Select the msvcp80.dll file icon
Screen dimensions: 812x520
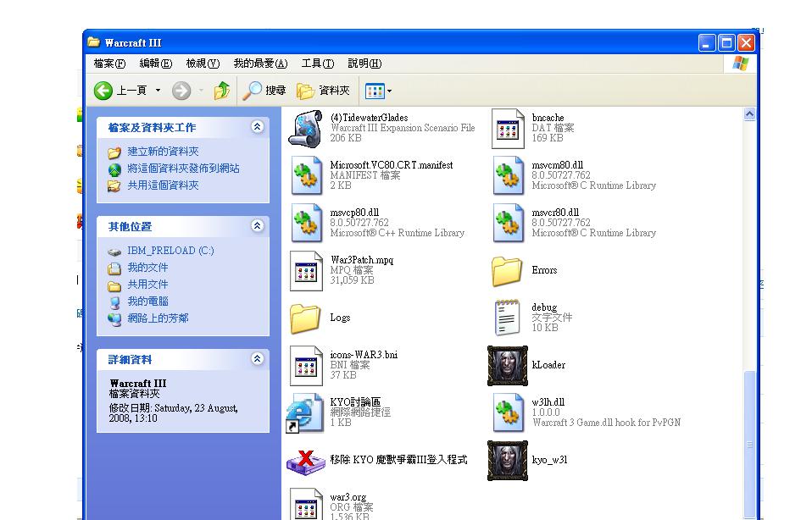point(305,223)
